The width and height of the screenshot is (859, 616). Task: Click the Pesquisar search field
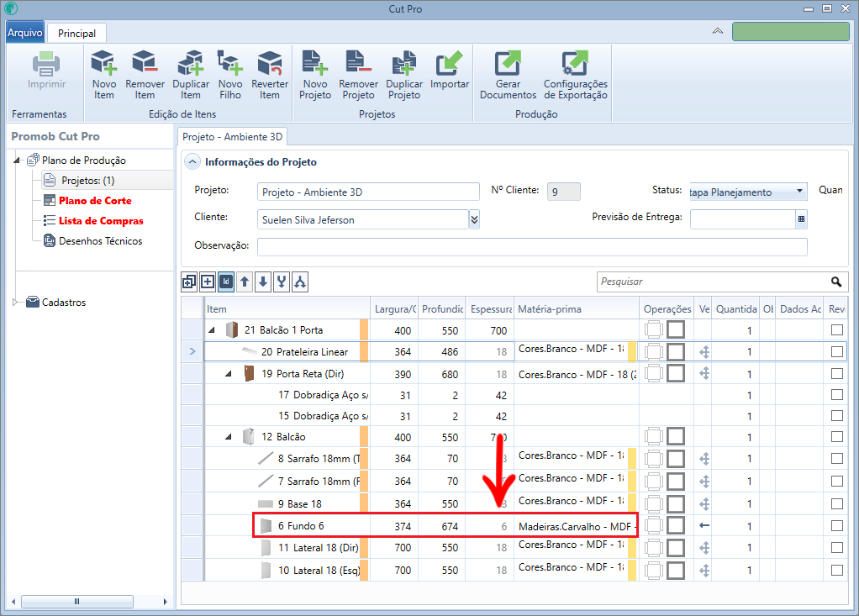point(714,282)
